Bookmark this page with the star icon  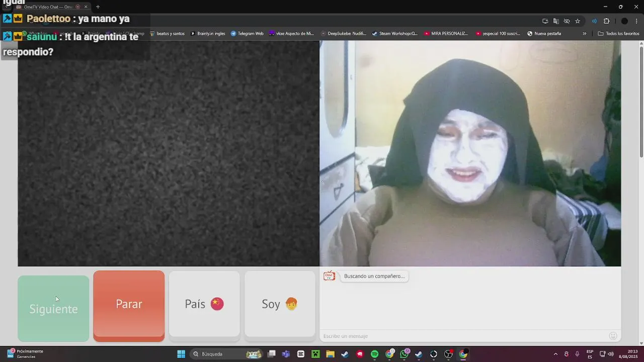[578, 21]
